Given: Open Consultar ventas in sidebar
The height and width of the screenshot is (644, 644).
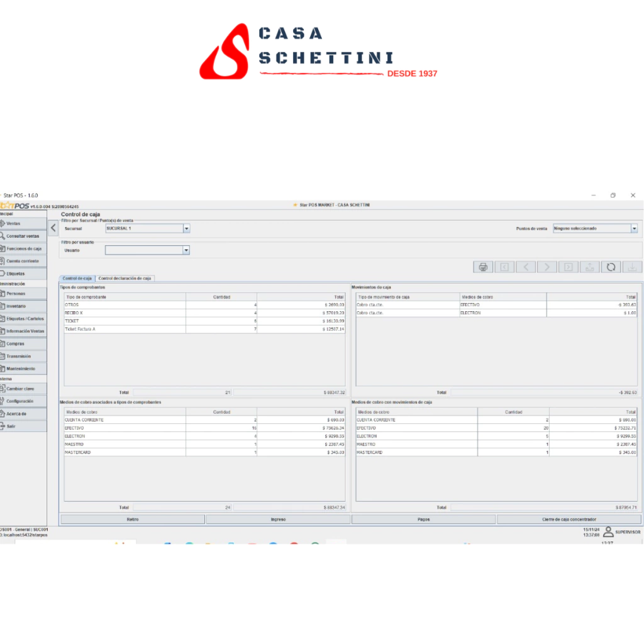Looking at the screenshot, I should (x=23, y=236).
